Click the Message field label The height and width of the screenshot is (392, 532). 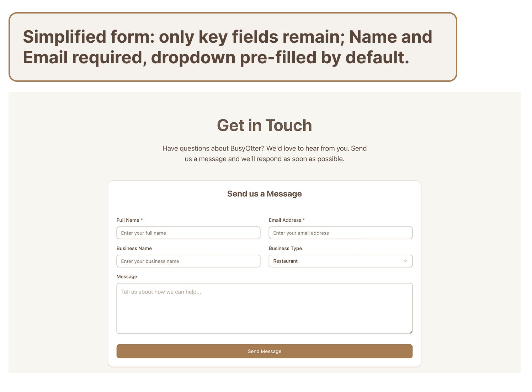tap(127, 276)
